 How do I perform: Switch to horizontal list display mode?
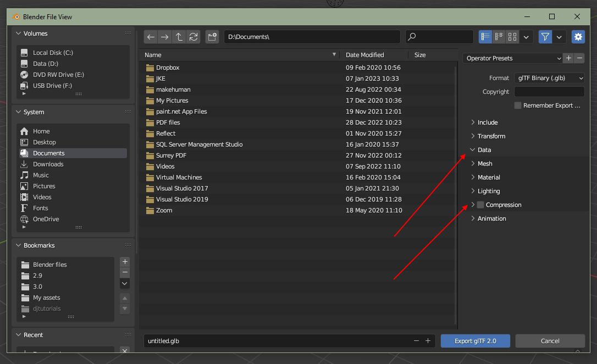(x=499, y=37)
